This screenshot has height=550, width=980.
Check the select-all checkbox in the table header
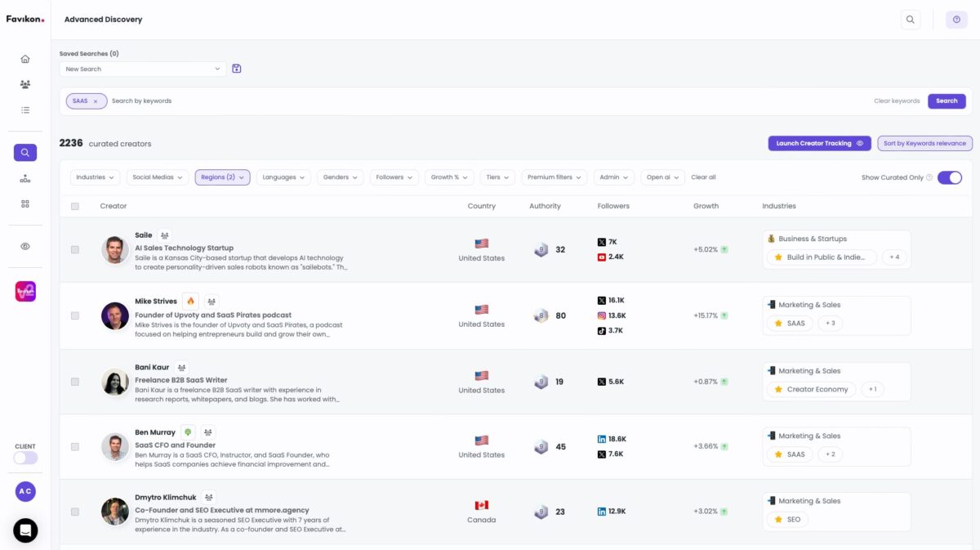click(x=74, y=206)
